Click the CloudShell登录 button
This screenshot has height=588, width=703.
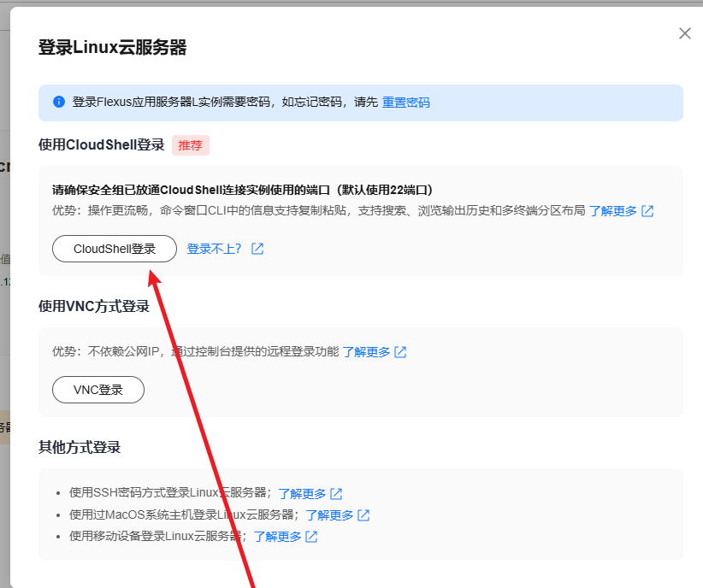pyautogui.click(x=115, y=249)
